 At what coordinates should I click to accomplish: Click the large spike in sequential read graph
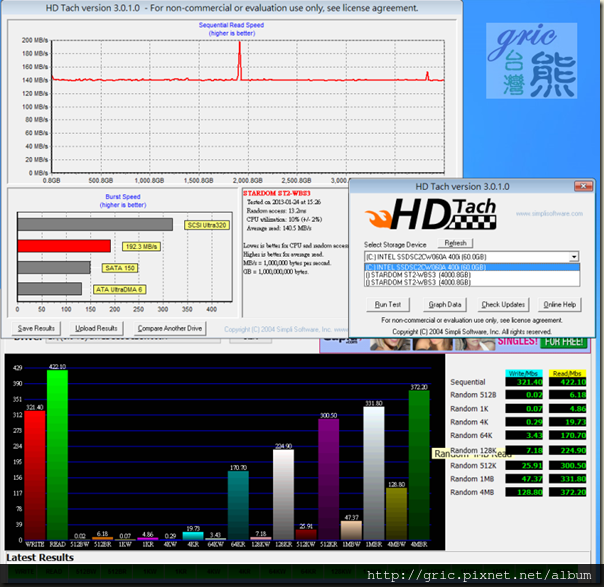tap(240, 60)
